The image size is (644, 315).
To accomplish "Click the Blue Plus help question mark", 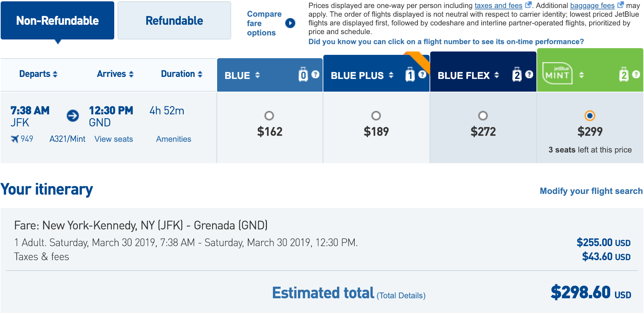I will [422, 75].
